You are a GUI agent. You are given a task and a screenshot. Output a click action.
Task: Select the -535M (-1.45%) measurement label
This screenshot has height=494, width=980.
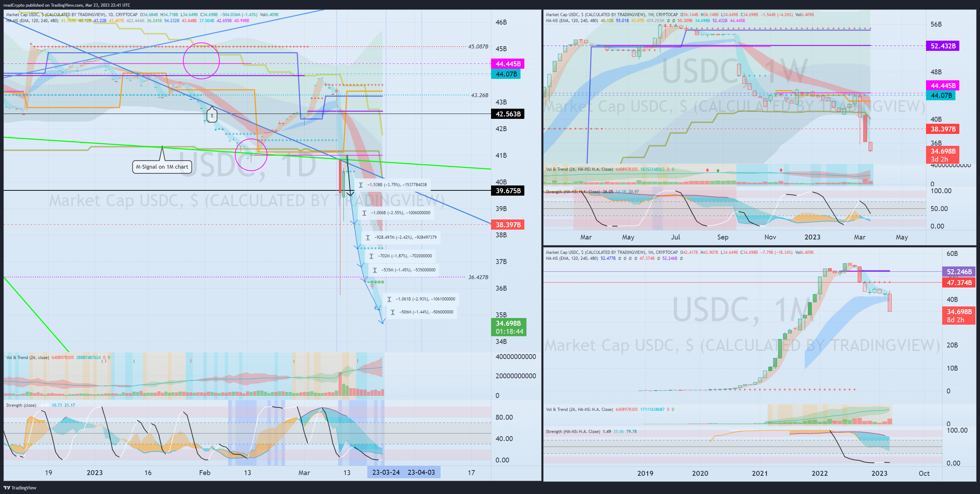404,270
